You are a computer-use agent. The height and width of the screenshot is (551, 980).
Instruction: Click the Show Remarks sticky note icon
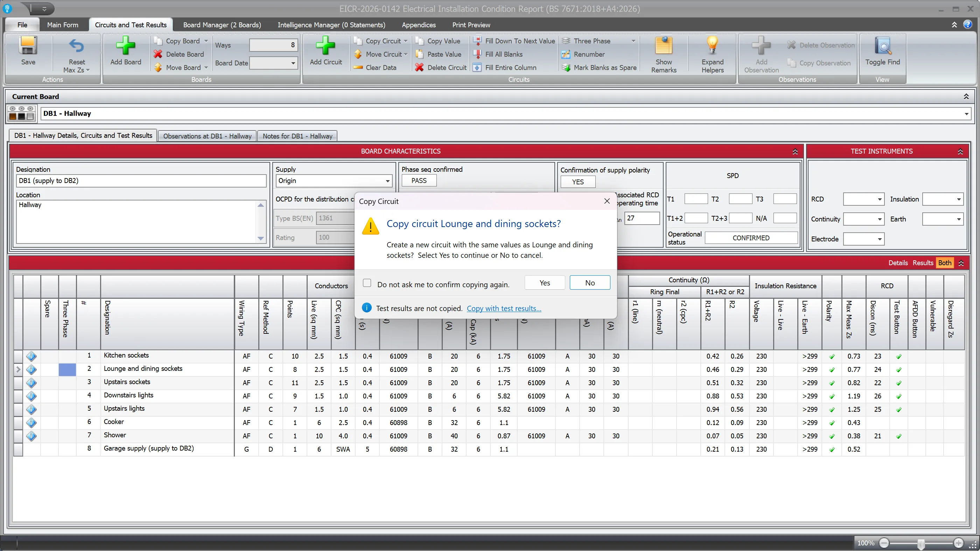click(x=664, y=45)
